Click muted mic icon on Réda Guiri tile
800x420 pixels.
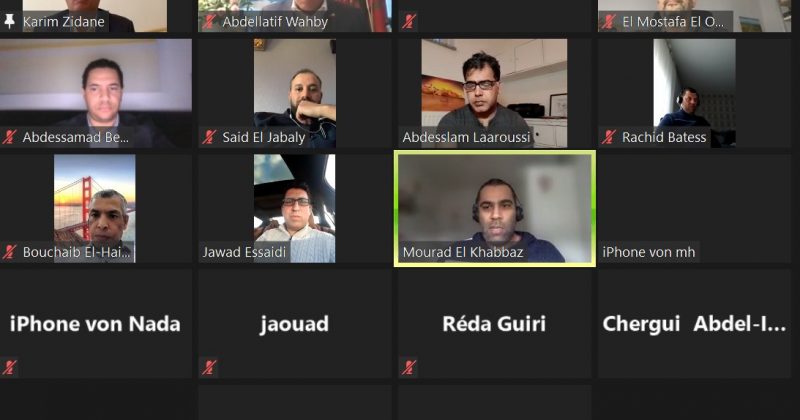coord(409,367)
